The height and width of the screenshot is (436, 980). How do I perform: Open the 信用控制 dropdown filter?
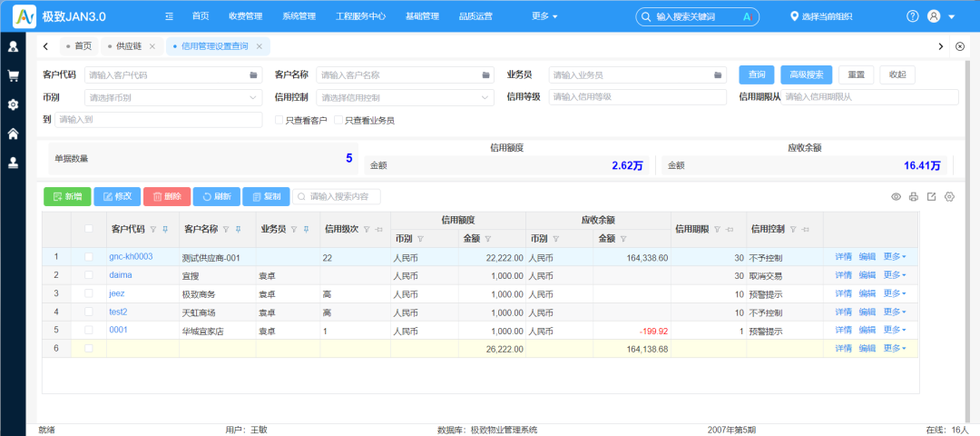(405, 97)
